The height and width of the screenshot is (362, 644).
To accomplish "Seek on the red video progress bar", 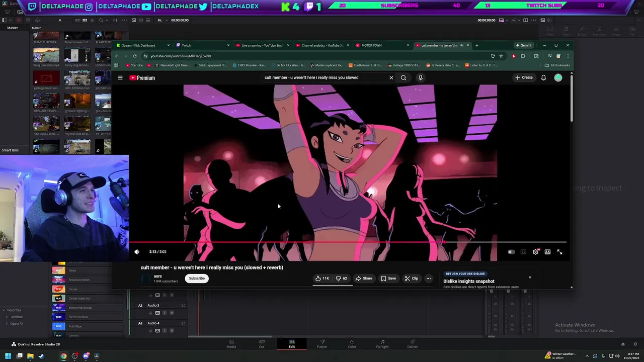I will pyautogui.click(x=347, y=242).
